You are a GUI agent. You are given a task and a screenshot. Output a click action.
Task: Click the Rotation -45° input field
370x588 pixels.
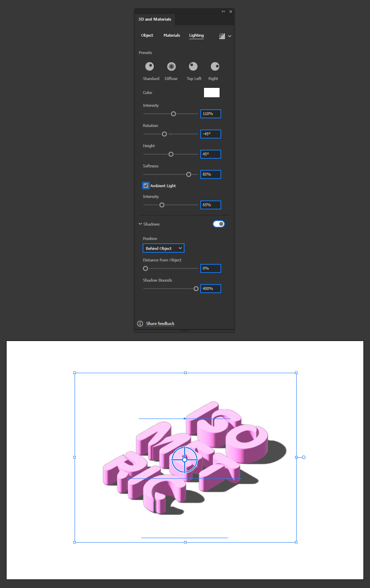click(x=211, y=134)
